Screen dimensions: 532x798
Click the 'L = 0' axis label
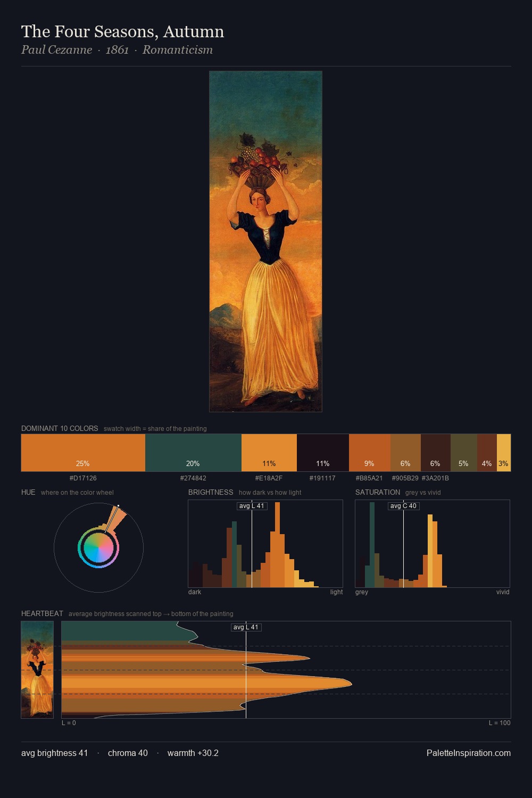pos(69,723)
